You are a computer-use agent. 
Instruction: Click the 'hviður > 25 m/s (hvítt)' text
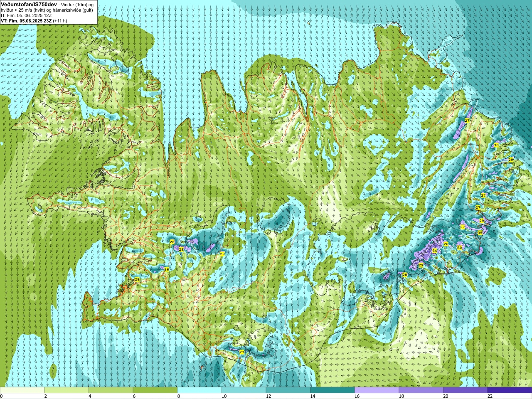[x=24, y=10]
